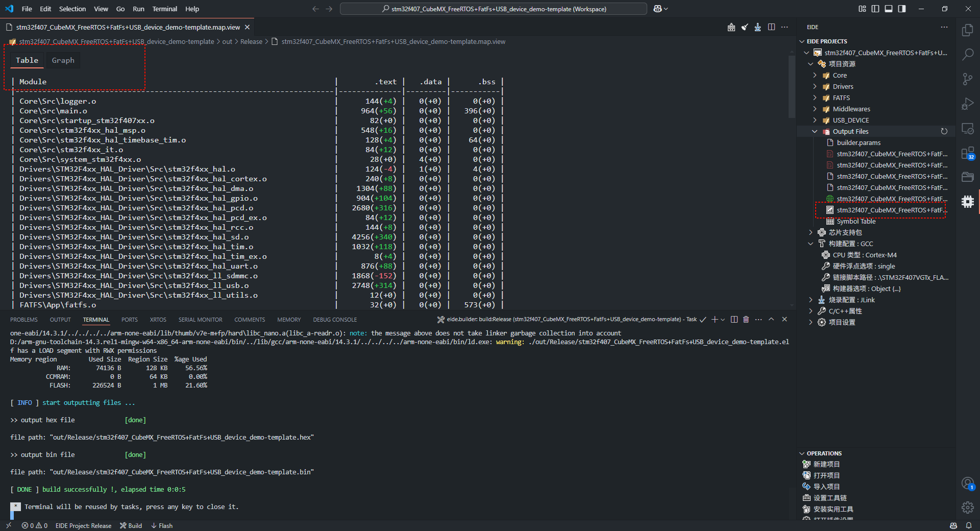The width and height of the screenshot is (980, 531).
Task: Click Copilot status icon in status bar
Action: coord(953,525)
